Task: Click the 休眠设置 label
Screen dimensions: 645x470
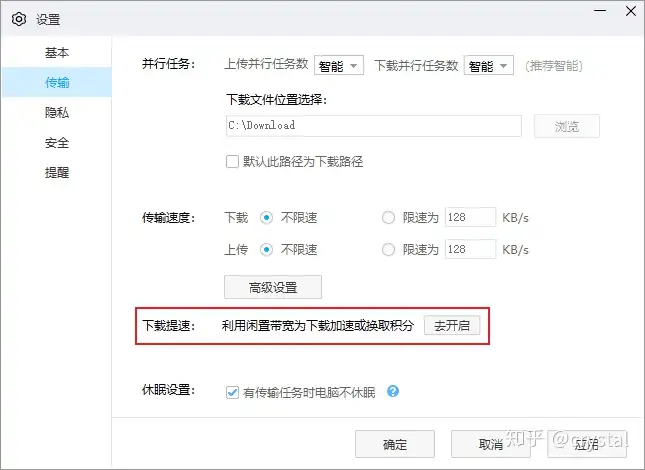Action: pos(168,390)
